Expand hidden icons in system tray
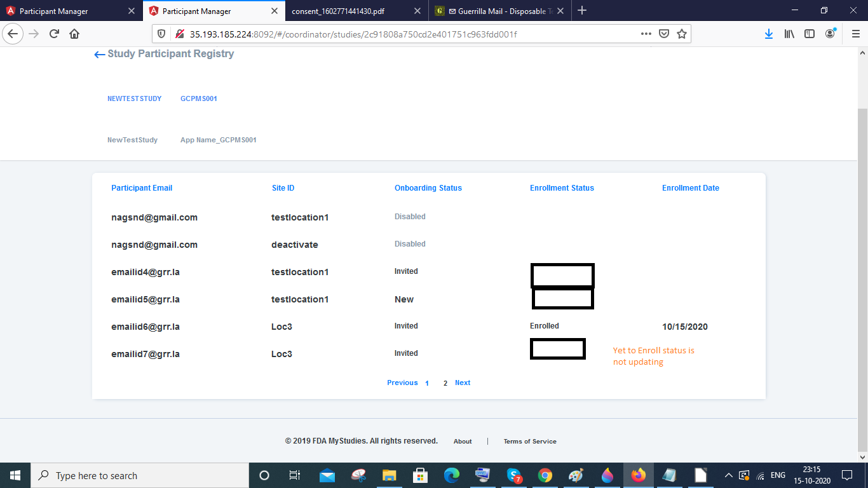Viewport: 868px width, 488px height. (x=728, y=475)
